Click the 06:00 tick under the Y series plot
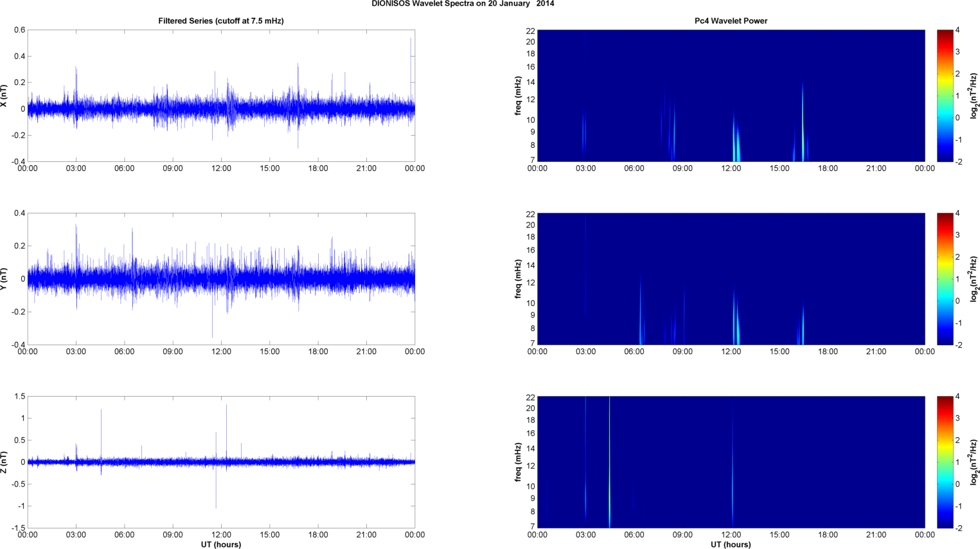980x549 pixels. coord(124,352)
